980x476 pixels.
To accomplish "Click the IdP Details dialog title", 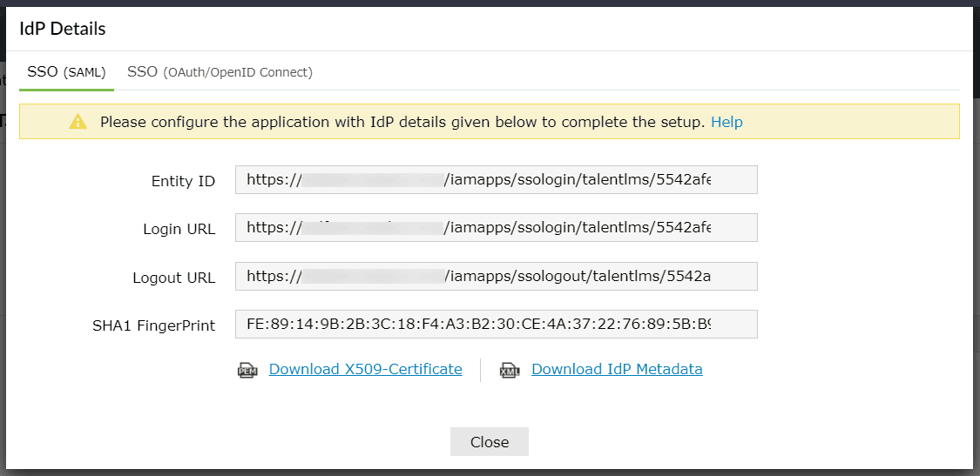I will point(63,29).
